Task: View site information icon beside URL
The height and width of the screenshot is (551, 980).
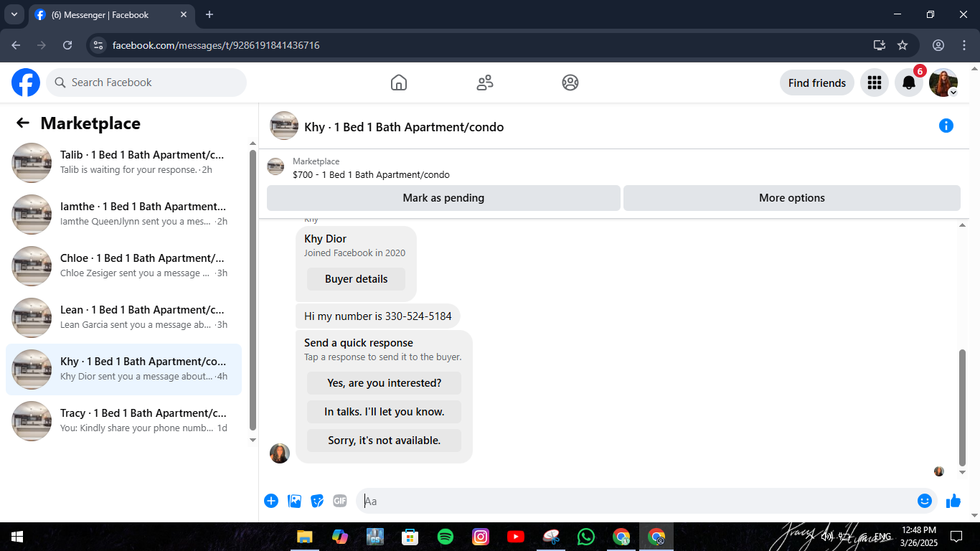Action: point(99,45)
